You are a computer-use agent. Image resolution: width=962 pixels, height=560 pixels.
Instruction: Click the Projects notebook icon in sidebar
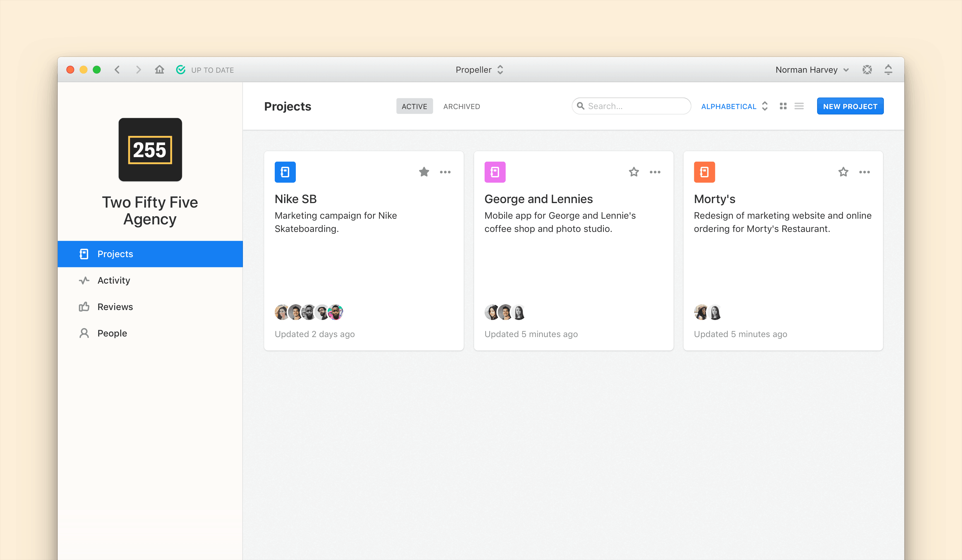84,254
